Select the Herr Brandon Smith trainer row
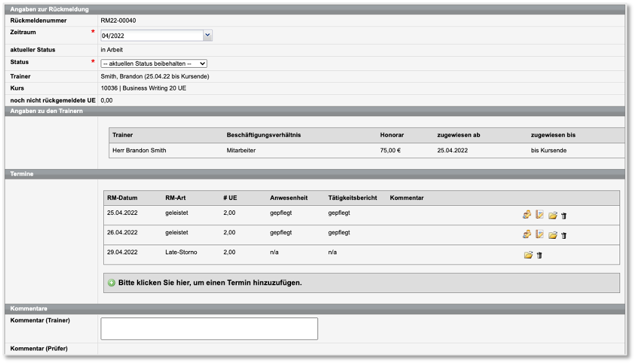 point(139,150)
